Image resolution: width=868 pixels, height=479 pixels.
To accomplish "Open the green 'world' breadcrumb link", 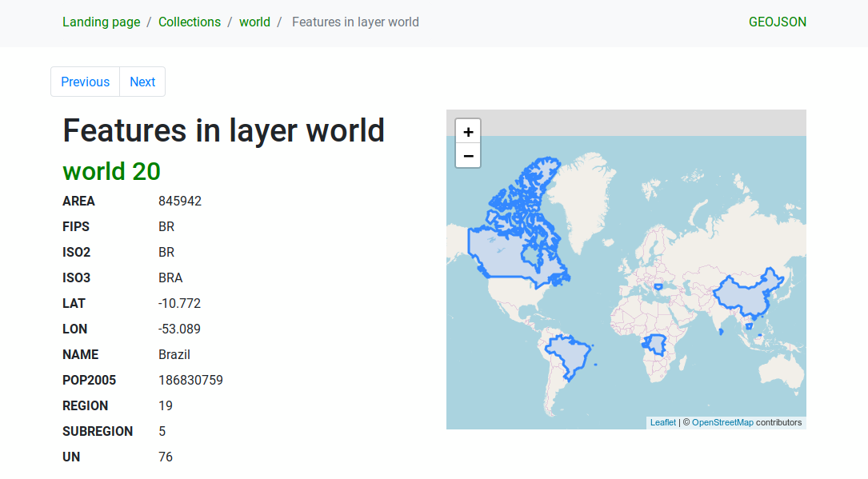I will tap(254, 22).
